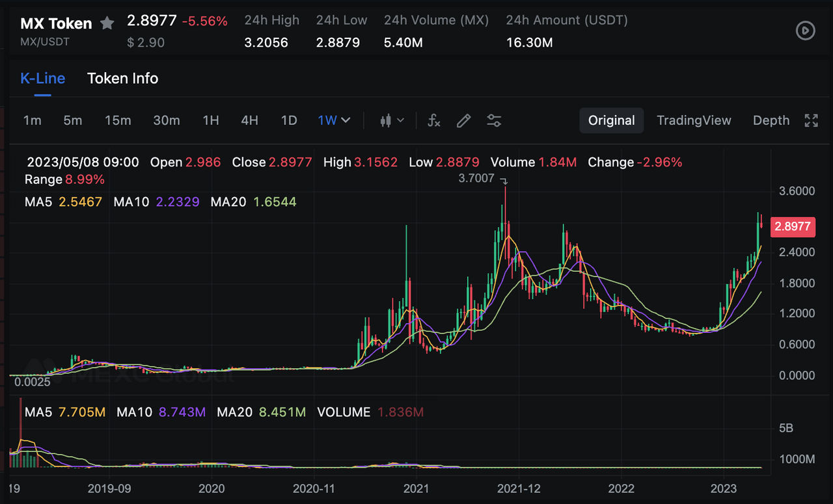
Task: Click the MX/USDT pair label
Action: click(x=45, y=42)
